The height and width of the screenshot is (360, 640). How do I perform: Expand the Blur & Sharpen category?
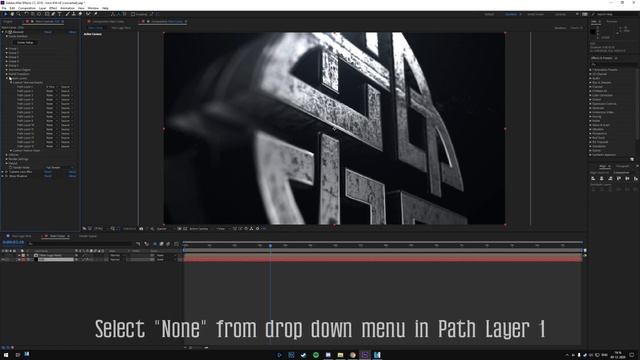point(590,82)
